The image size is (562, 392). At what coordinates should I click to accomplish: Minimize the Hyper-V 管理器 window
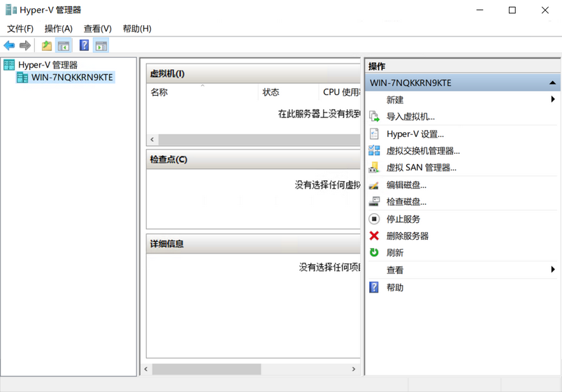click(480, 10)
